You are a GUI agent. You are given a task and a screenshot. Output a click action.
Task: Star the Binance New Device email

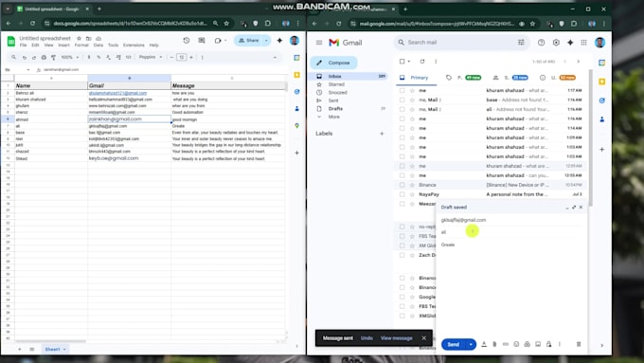pyautogui.click(x=412, y=185)
